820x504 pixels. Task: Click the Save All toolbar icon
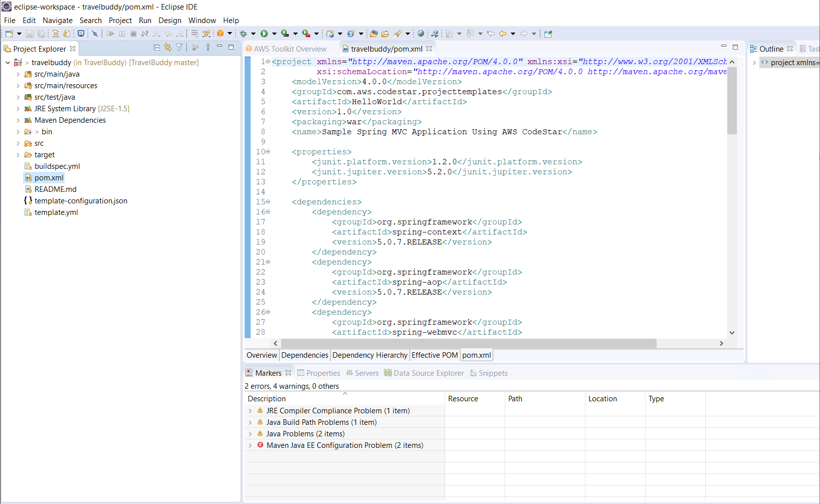click(x=41, y=34)
